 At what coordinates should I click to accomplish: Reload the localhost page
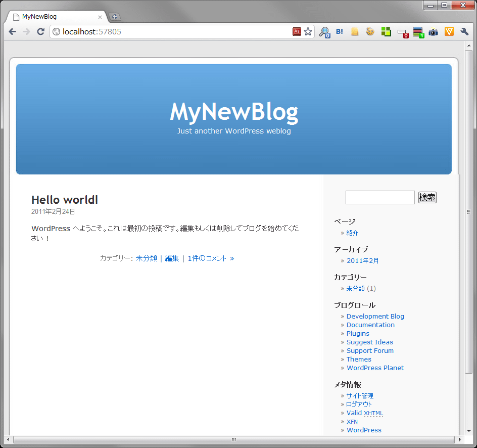coord(41,32)
